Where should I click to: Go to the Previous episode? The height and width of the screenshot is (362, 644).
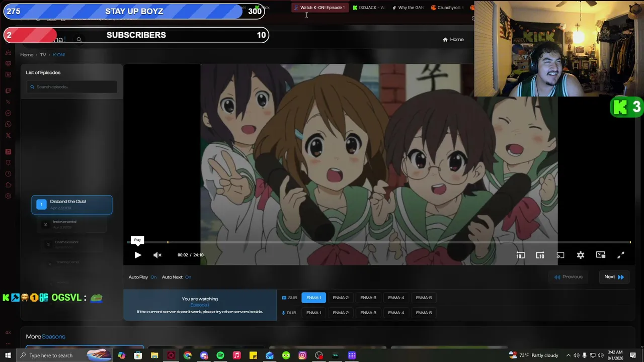coord(569,277)
